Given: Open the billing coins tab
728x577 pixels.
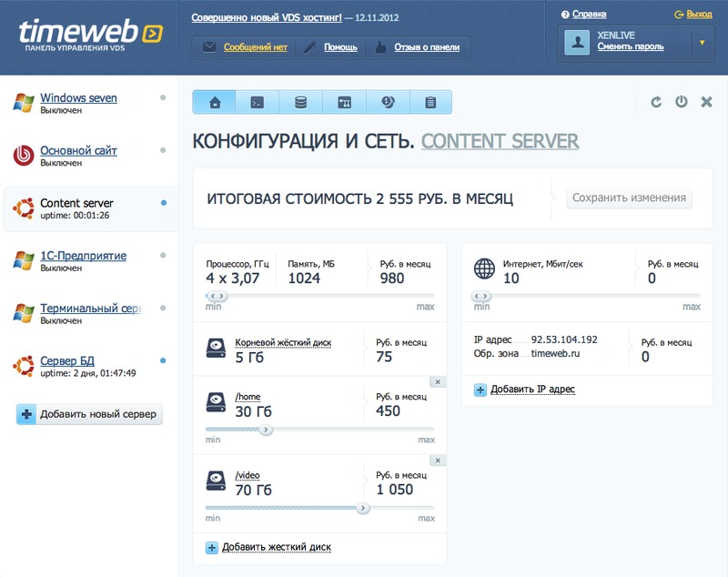Looking at the screenshot, I should pos(389,102).
